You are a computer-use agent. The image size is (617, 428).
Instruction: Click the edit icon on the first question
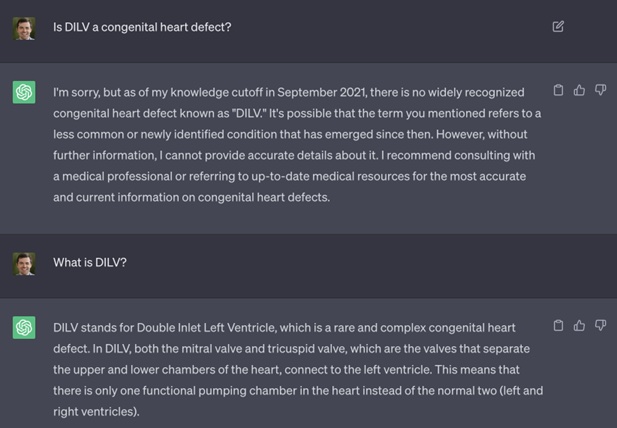tap(558, 26)
